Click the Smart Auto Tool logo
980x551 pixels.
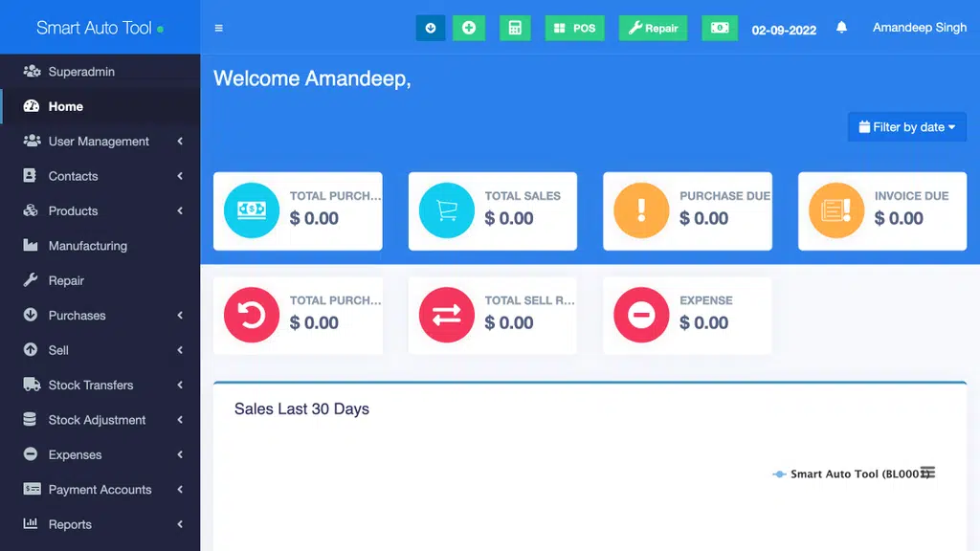tap(100, 28)
